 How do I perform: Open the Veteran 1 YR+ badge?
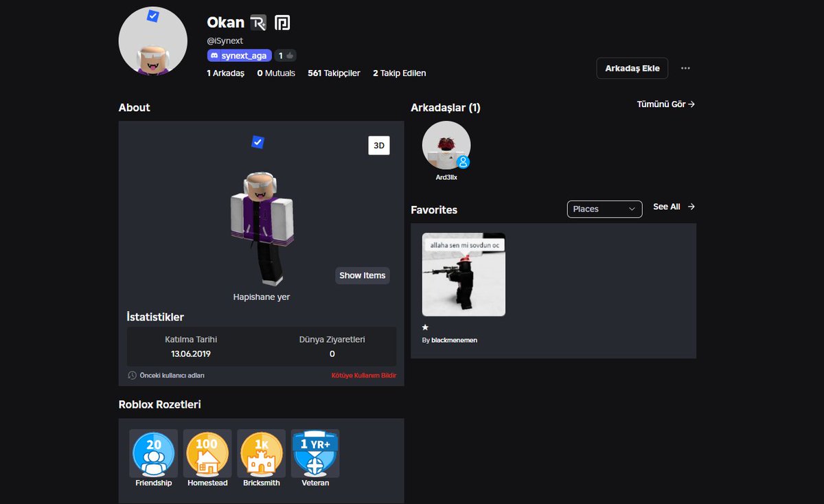(x=314, y=453)
